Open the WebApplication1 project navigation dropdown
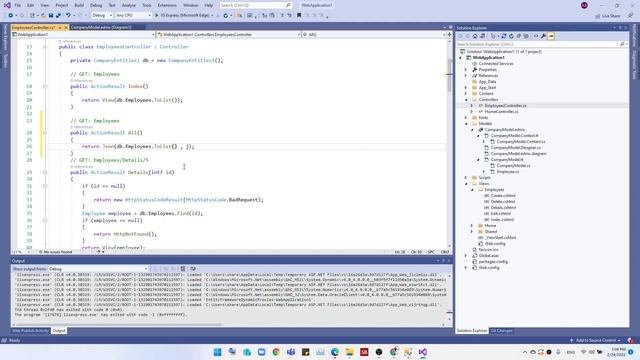640x360 pixels. tap(83, 35)
